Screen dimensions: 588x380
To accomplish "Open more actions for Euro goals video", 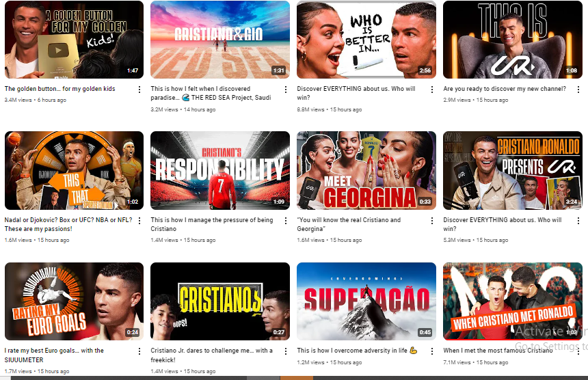I will coord(139,351).
